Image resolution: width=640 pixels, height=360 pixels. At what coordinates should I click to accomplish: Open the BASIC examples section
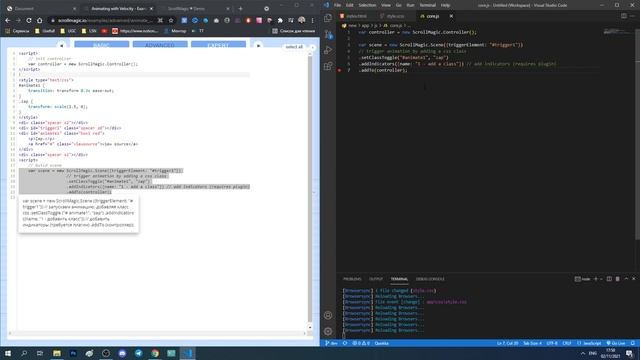click(102, 44)
